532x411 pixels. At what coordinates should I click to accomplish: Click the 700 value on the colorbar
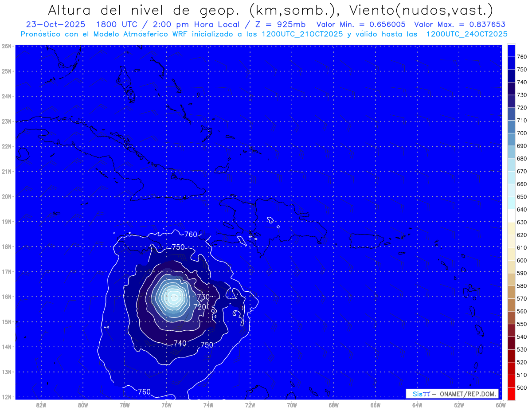click(522, 133)
